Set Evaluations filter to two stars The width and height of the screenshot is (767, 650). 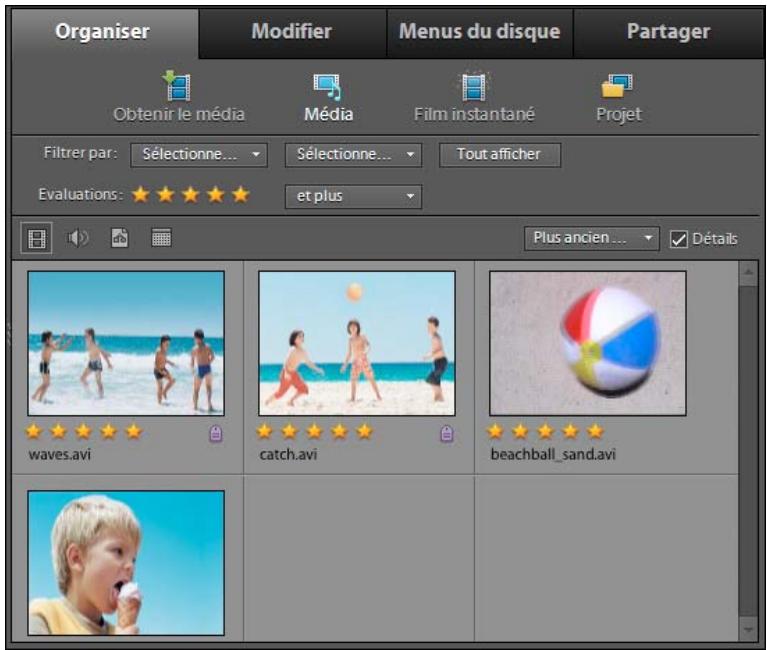pyautogui.click(x=166, y=195)
